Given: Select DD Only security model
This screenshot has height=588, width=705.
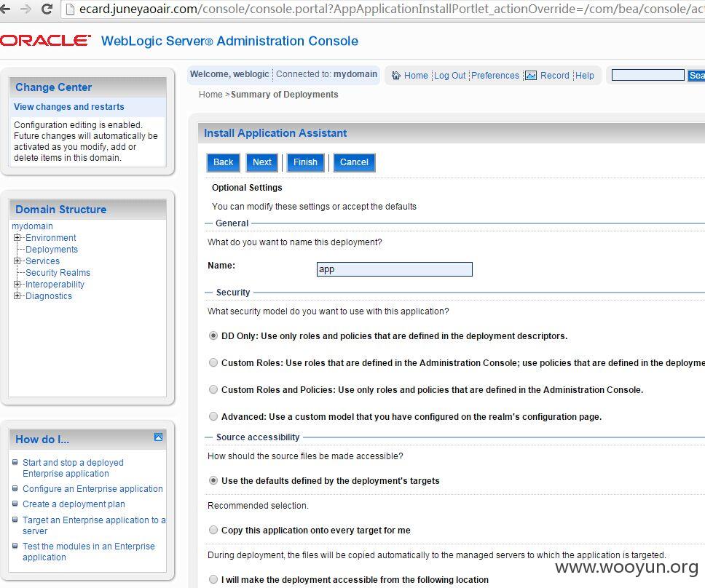Looking at the screenshot, I should pos(213,335).
